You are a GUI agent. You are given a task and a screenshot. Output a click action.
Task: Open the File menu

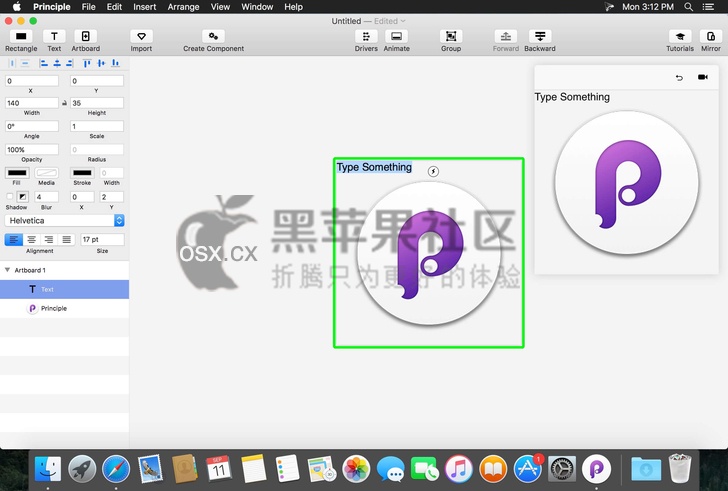[88, 7]
